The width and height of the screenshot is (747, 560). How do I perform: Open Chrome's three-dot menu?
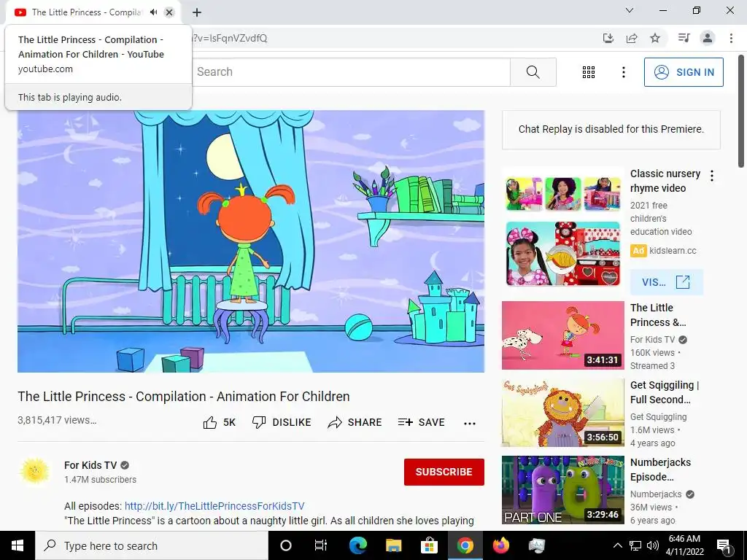(x=731, y=38)
